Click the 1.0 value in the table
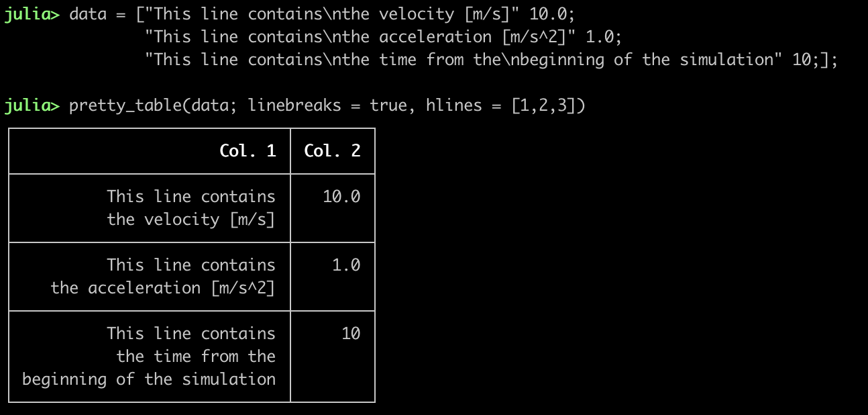The height and width of the screenshot is (415, 868). pyautogui.click(x=346, y=265)
